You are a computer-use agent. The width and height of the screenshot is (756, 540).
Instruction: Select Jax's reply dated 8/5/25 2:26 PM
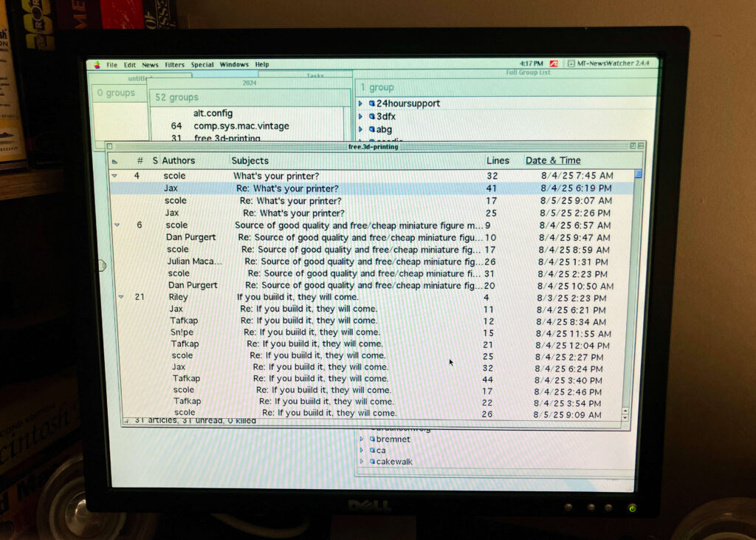point(372,213)
